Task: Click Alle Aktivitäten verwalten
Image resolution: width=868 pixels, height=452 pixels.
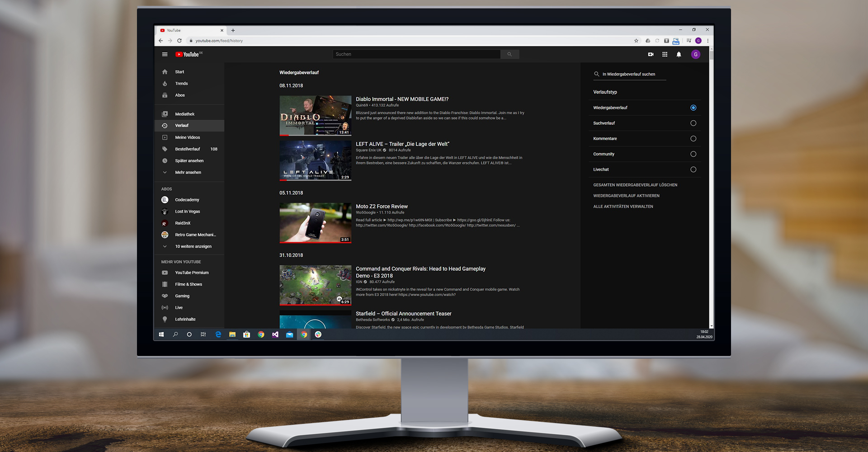Action: tap(623, 207)
